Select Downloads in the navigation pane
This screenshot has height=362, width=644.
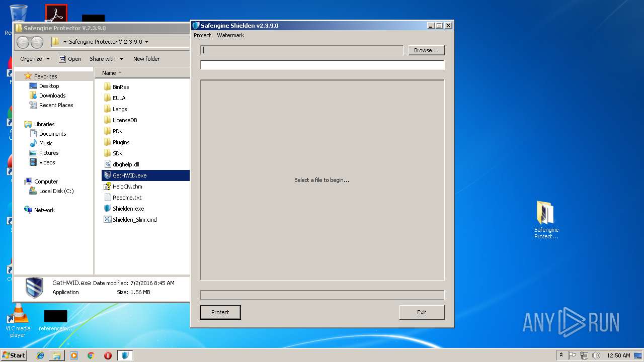52,96
